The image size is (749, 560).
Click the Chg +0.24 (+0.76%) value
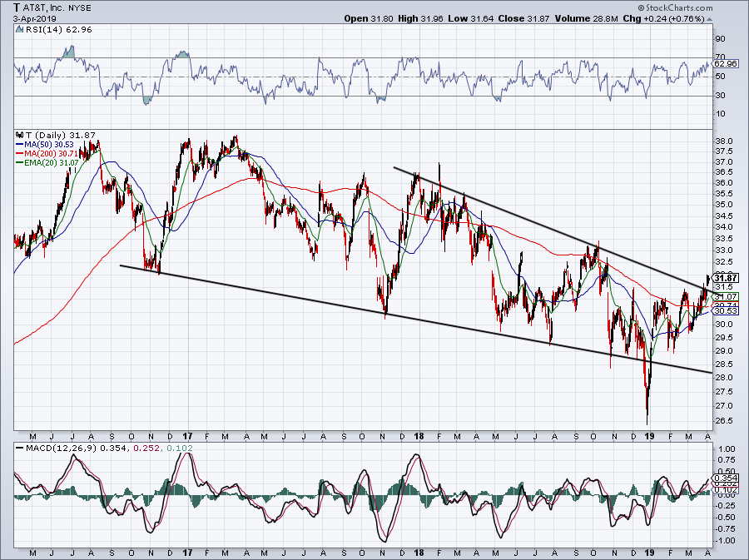[664, 18]
